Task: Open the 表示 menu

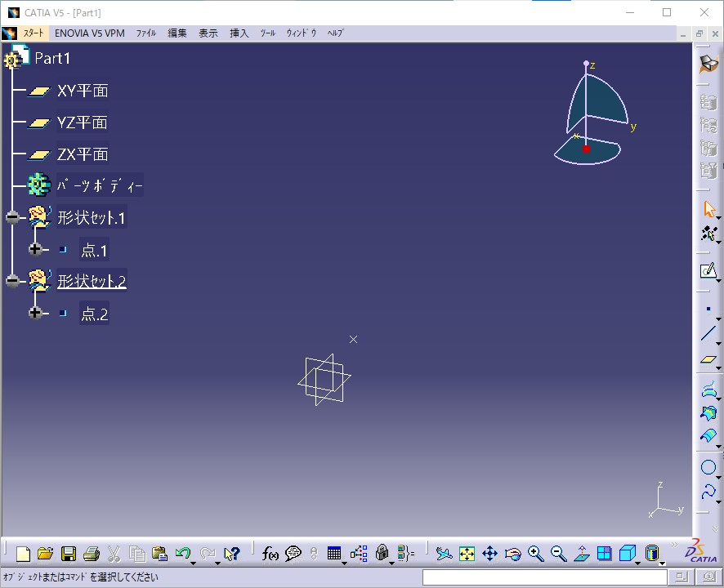Action: [208, 33]
